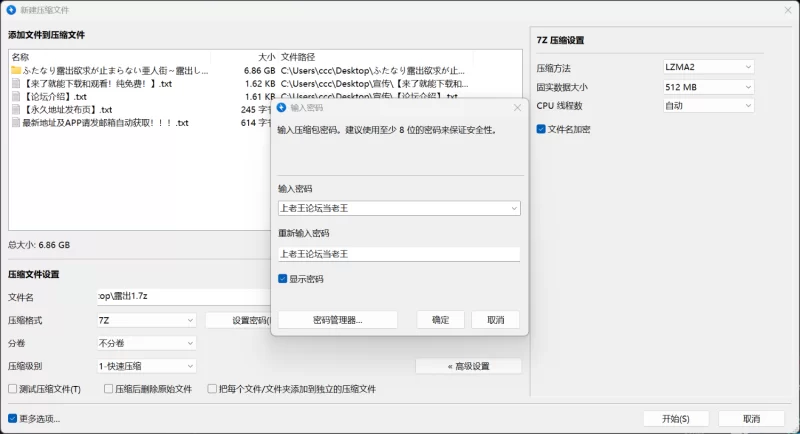
Task: Uncheck the 显示密码 checkbox
Action: [x=283, y=279]
